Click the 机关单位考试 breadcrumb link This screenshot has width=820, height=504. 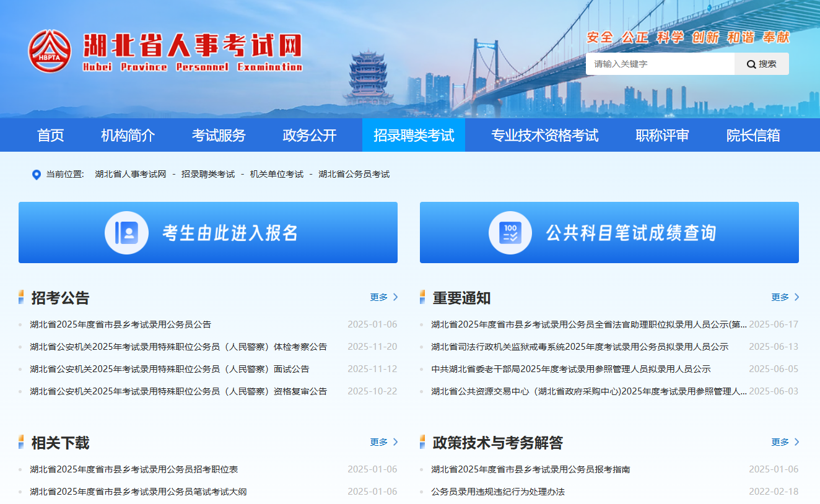(276, 175)
